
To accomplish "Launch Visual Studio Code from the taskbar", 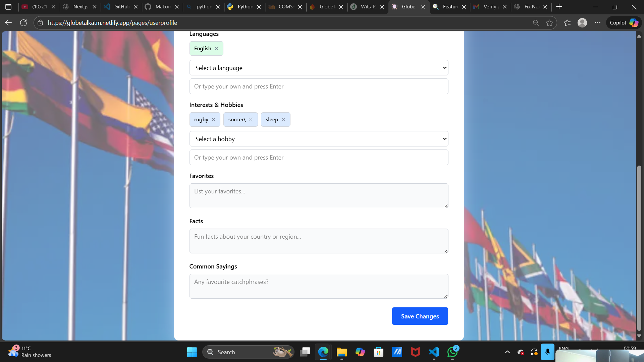I will 434,352.
